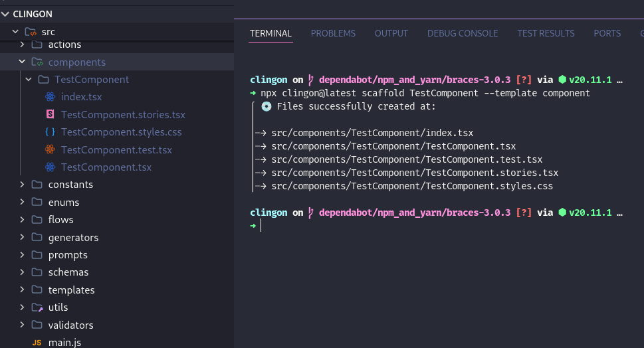Viewport: 644px width, 348px height.
Task: Open the PORTS tab
Action: [607, 33]
